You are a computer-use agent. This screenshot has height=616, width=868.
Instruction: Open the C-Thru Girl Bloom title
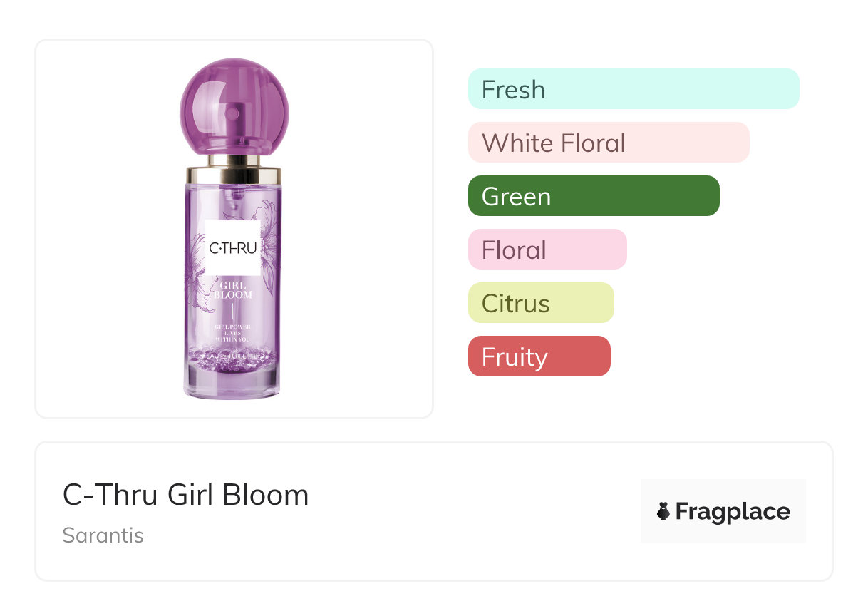[x=186, y=495]
